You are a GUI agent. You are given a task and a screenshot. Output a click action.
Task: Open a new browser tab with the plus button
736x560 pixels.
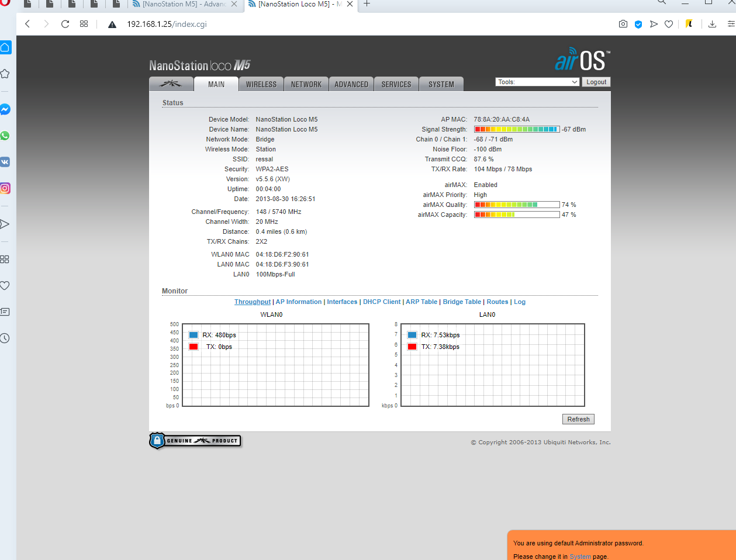point(367,4)
